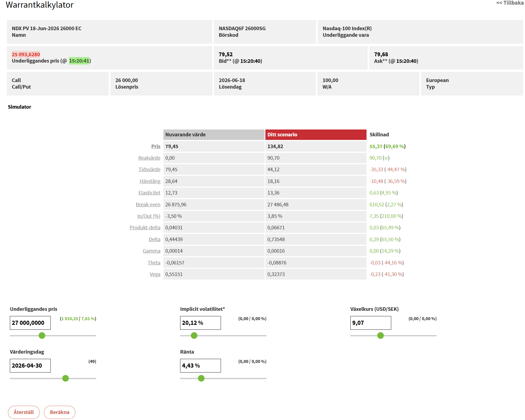The height and width of the screenshot is (420, 525).
Task: Click the Underliggandes pris slider handle
Action: [x=42, y=336]
